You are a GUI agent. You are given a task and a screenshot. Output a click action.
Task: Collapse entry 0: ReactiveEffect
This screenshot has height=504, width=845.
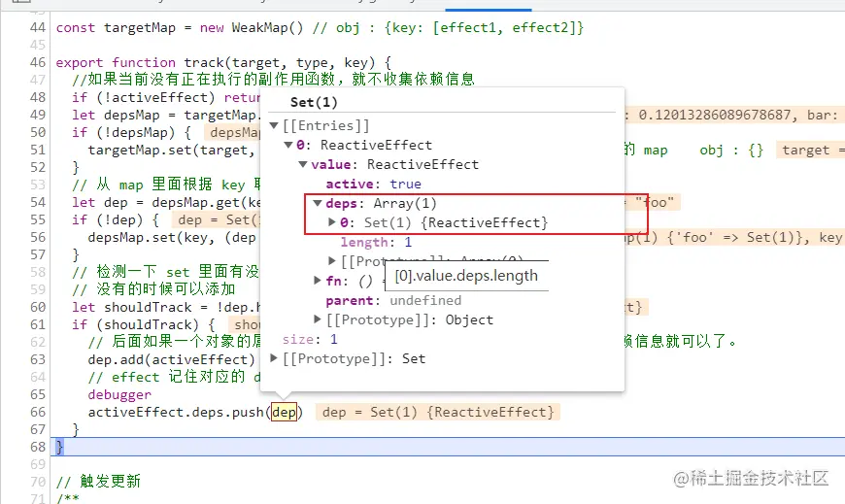tap(288, 145)
